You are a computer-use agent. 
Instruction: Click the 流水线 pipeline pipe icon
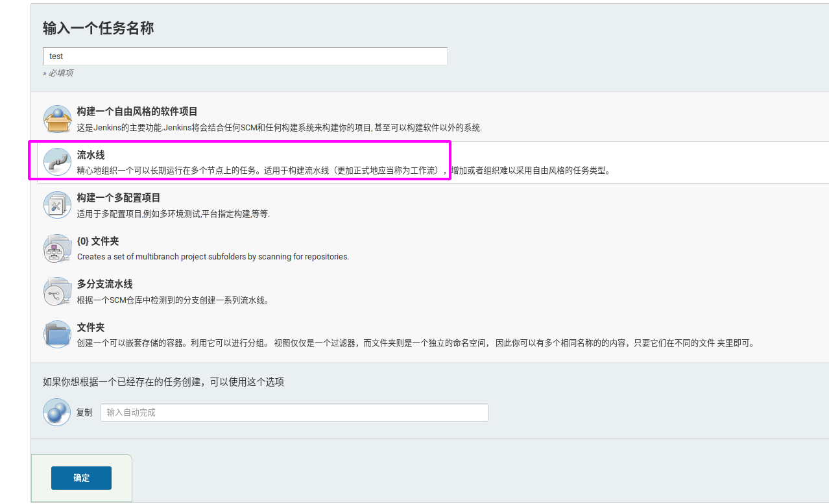point(57,162)
